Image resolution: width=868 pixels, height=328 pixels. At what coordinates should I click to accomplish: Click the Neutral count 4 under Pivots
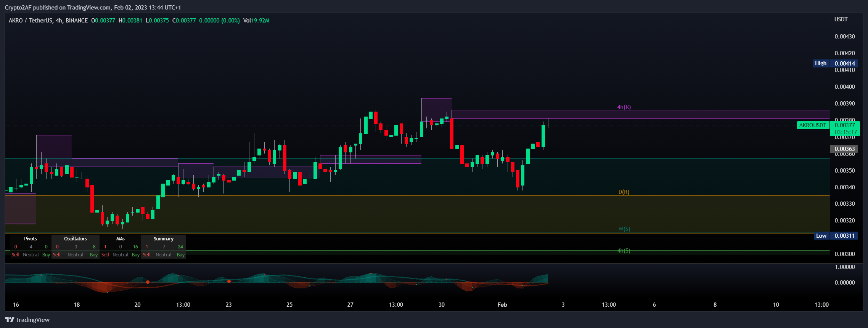(x=31, y=247)
